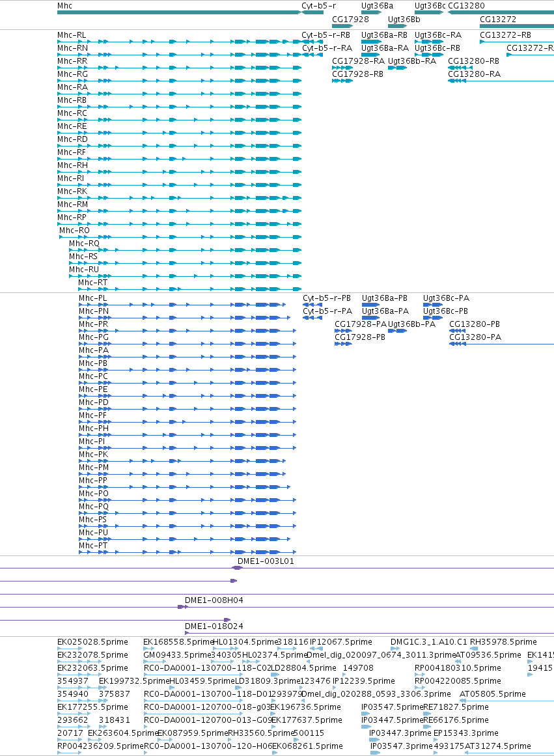
Task: Select the Mhc-RP transcript label
Action: click(x=72, y=217)
